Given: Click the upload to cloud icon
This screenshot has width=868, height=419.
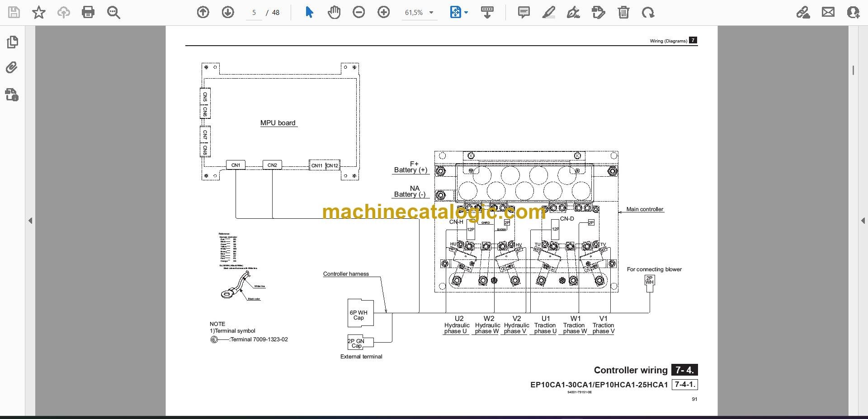Looking at the screenshot, I should tap(63, 12).
